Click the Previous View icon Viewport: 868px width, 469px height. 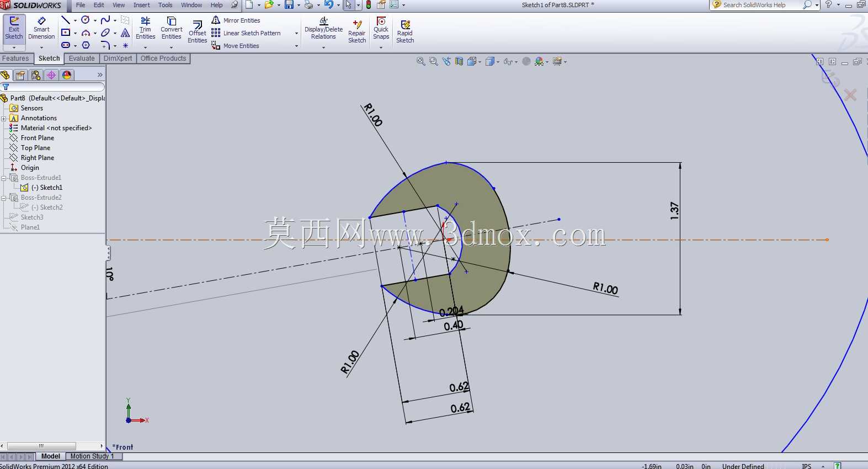446,62
